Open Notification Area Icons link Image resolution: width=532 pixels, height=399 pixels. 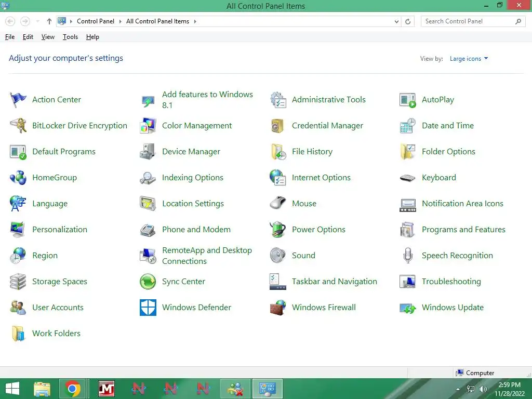pyautogui.click(x=462, y=204)
